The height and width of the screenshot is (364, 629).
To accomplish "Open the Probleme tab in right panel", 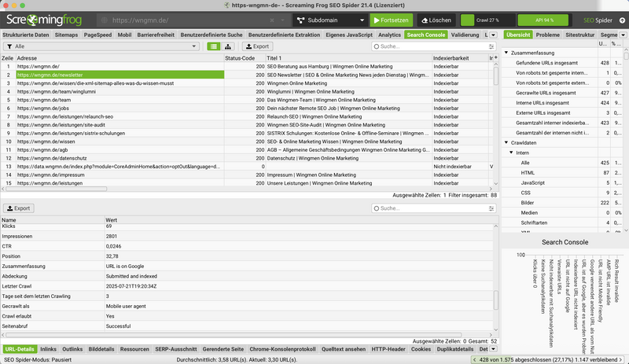I will pos(547,35).
